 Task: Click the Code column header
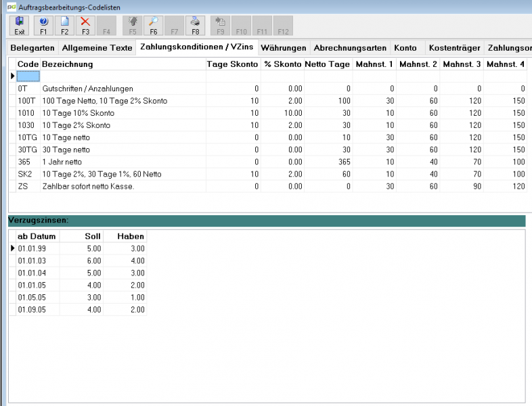28,64
